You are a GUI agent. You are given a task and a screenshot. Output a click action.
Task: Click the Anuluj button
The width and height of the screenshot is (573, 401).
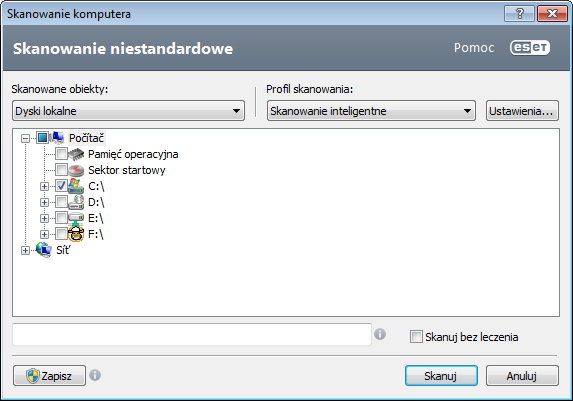pos(522,375)
